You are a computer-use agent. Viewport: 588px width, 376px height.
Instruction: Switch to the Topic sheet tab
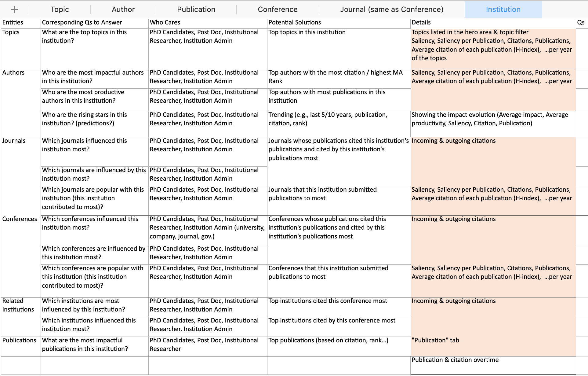point(60,9)
